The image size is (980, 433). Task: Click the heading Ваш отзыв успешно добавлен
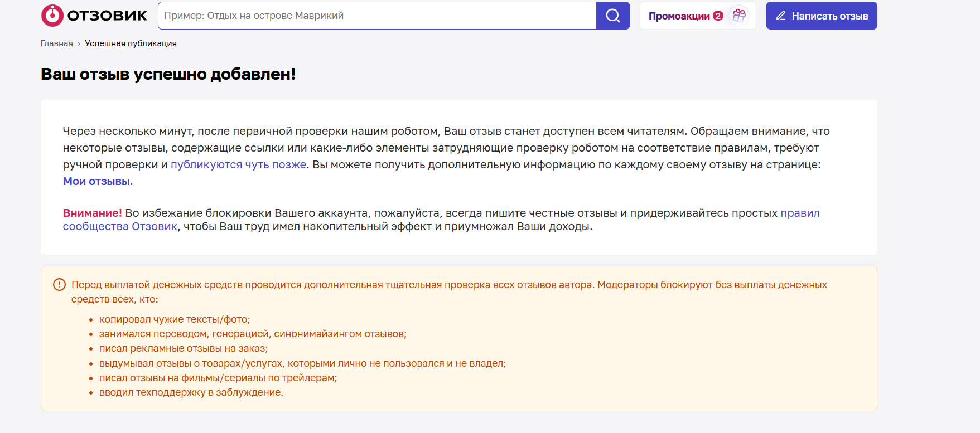click(x=168, y=74)
